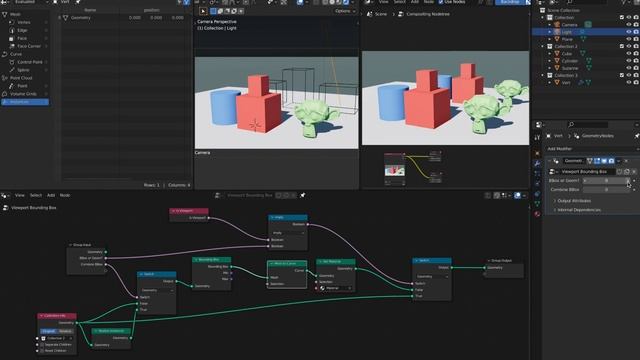
Task: Toggle viewport visibility eye for Camera
Action: pos(629,25)
